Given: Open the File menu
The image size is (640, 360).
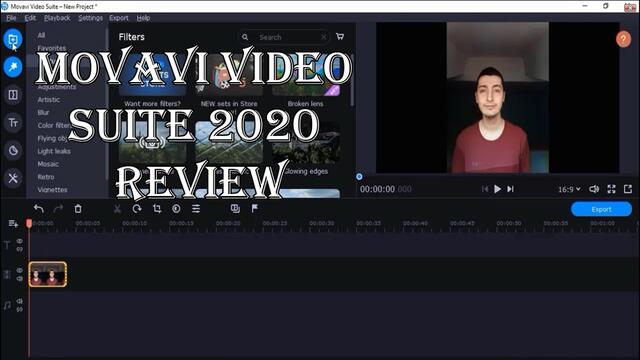Looking at the screenshot, I should coord(11,18).
